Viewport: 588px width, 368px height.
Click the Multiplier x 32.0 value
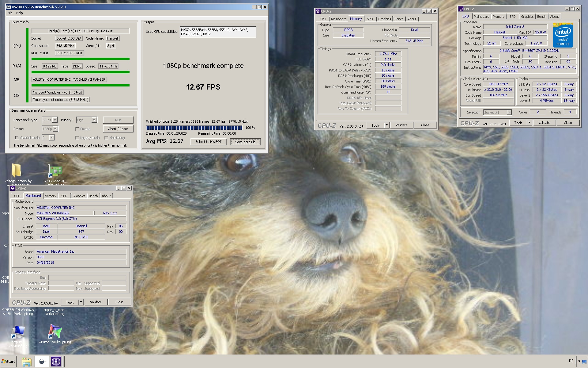pyautogui.click(x=498, y=90)
